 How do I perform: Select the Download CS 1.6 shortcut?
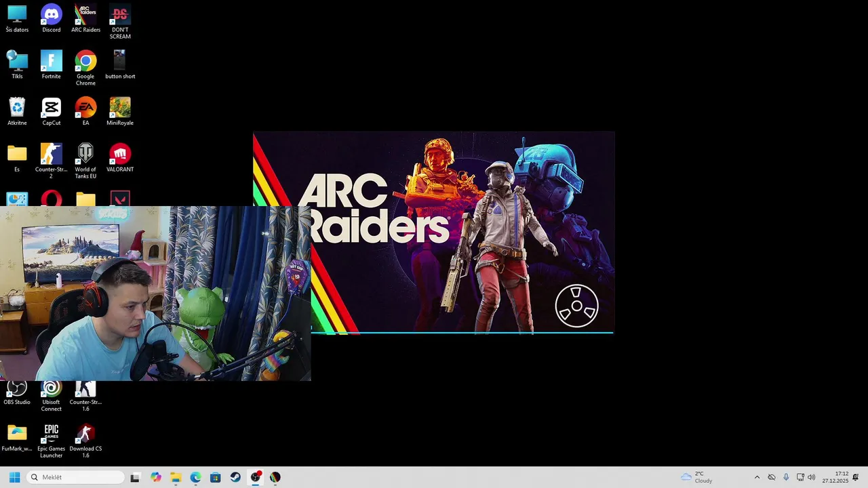tap(85, 441)
